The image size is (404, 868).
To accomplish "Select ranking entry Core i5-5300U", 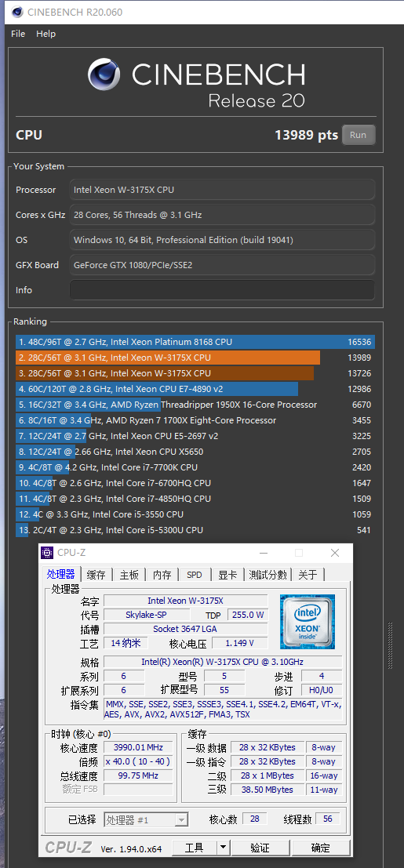I will (195, 530).
